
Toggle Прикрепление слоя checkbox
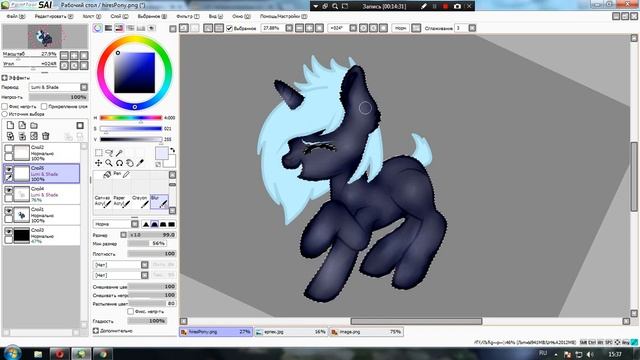tap(44, 106)
